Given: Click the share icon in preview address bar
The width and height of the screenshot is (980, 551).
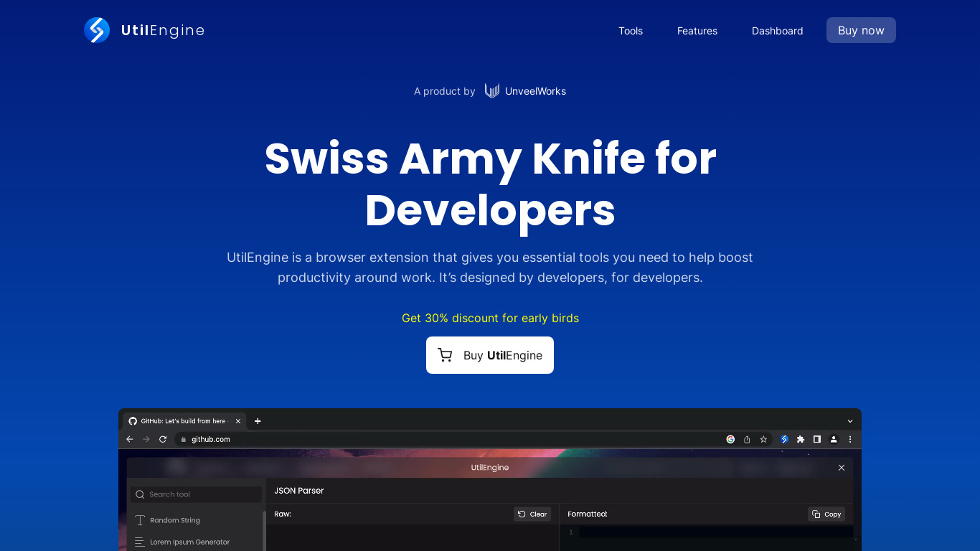Looking at the screenshot, I should coord(747,439).
